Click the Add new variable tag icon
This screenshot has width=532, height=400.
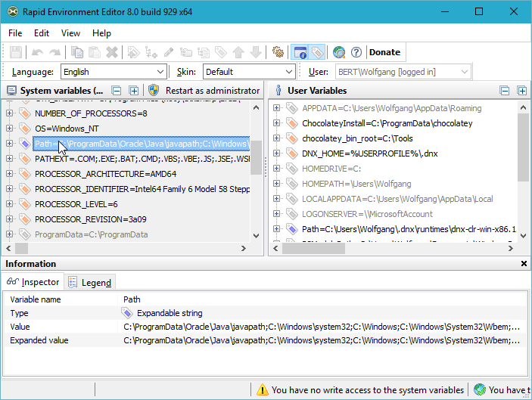pos(133,52)
